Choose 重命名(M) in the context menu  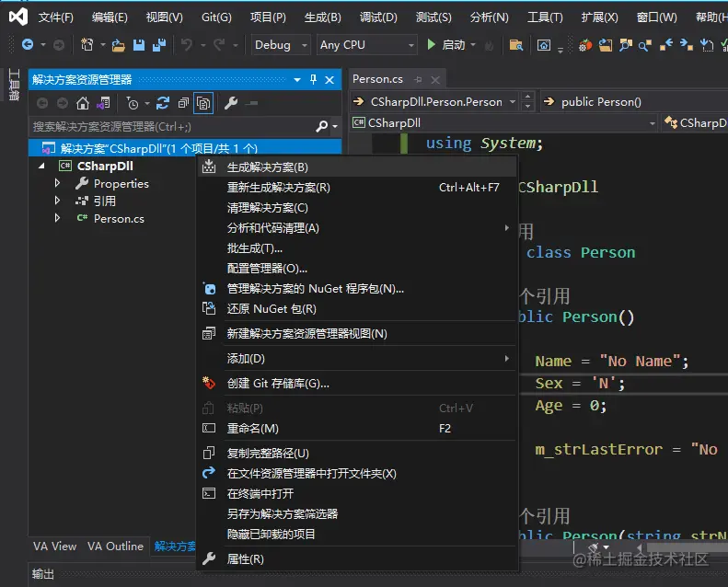[x=253, y=429]
